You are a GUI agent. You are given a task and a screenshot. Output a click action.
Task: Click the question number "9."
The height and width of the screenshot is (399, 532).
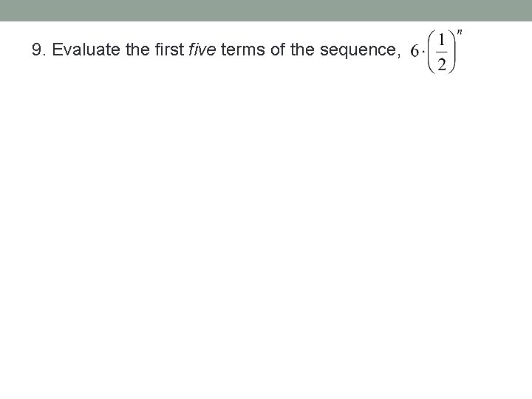pos(40,50)
